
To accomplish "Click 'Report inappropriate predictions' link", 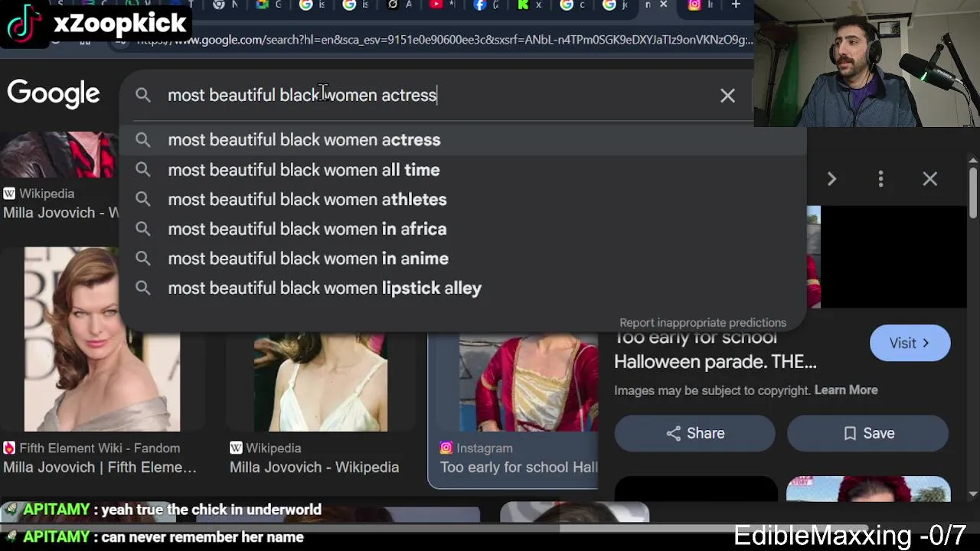I will click(x=703, y=323).
